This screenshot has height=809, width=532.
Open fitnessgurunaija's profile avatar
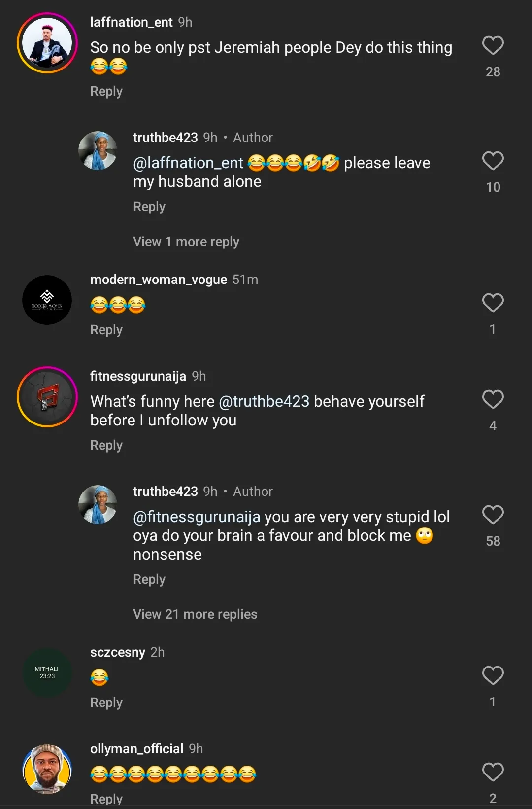coord(47,397)
